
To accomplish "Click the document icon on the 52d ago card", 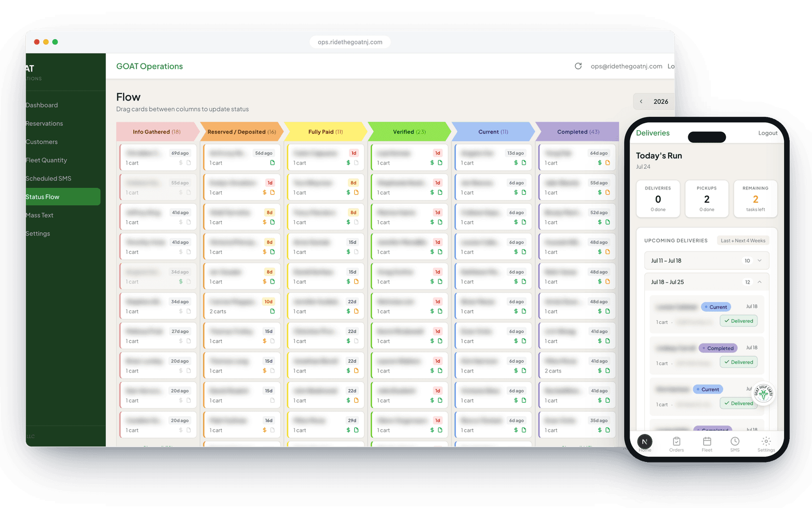I will pos(607,222).
